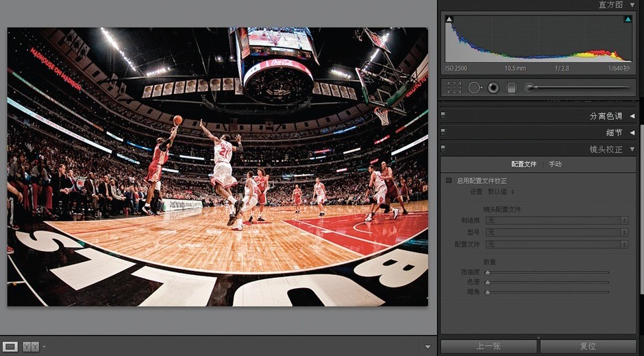Viewport: 644px width, 356px height.
Task: Toggle the 分离色调 panel on/off switch
Action: 443,115
